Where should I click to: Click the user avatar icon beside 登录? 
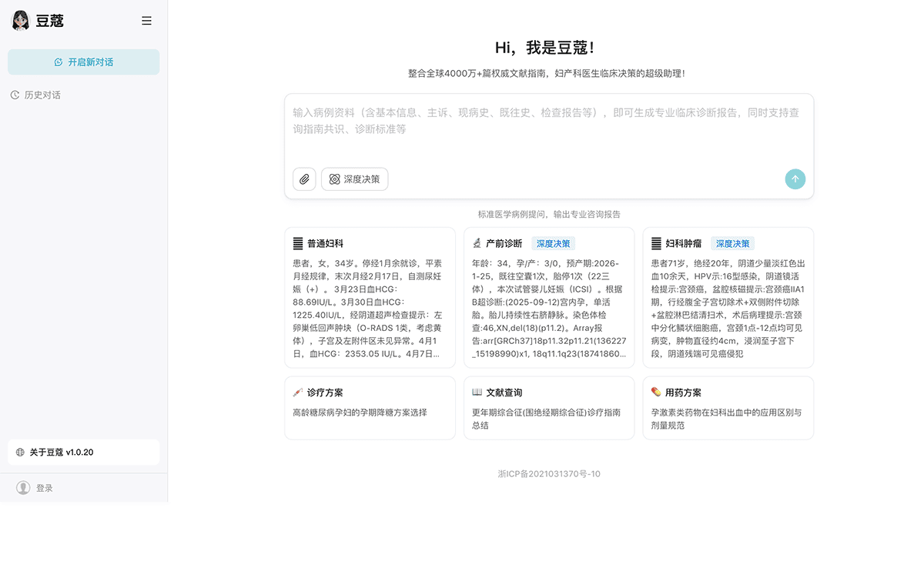[23, 488]
